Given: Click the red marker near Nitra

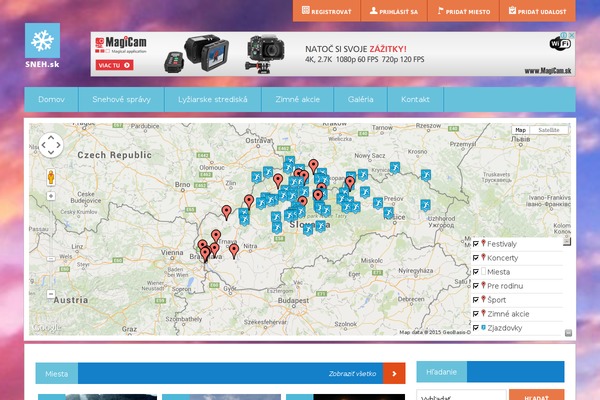Looking at the screenshot, I should pyautogui.click(x=234, y=251).
